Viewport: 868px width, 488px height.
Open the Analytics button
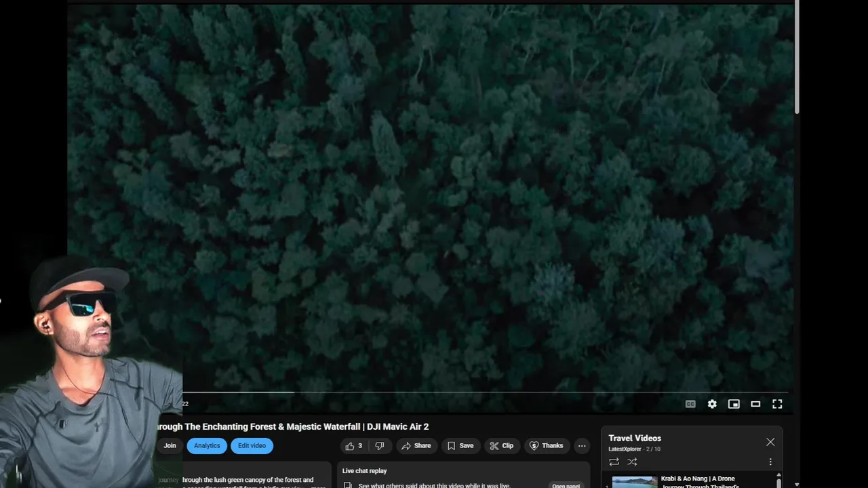207,446
